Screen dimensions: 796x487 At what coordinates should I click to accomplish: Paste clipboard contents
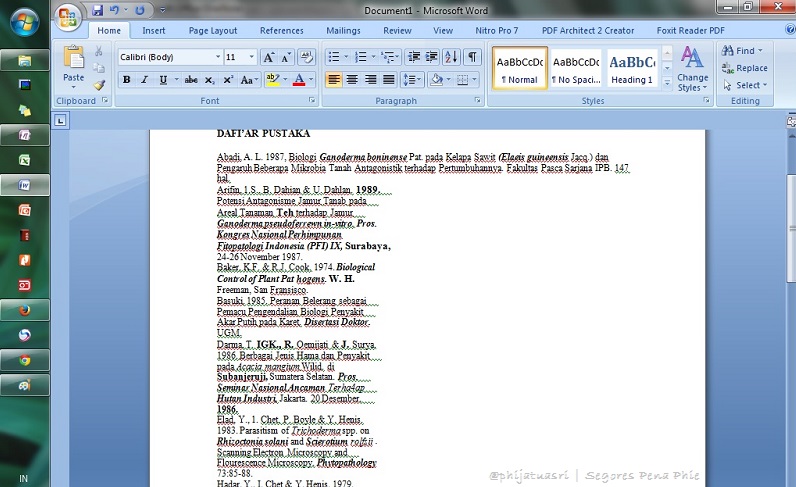74,66
